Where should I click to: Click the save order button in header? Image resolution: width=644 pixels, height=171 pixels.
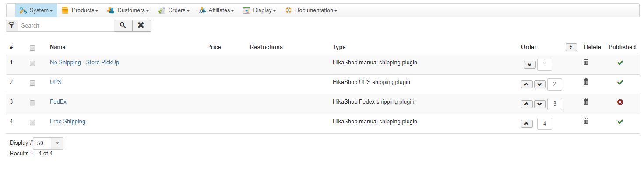(571, 47)
